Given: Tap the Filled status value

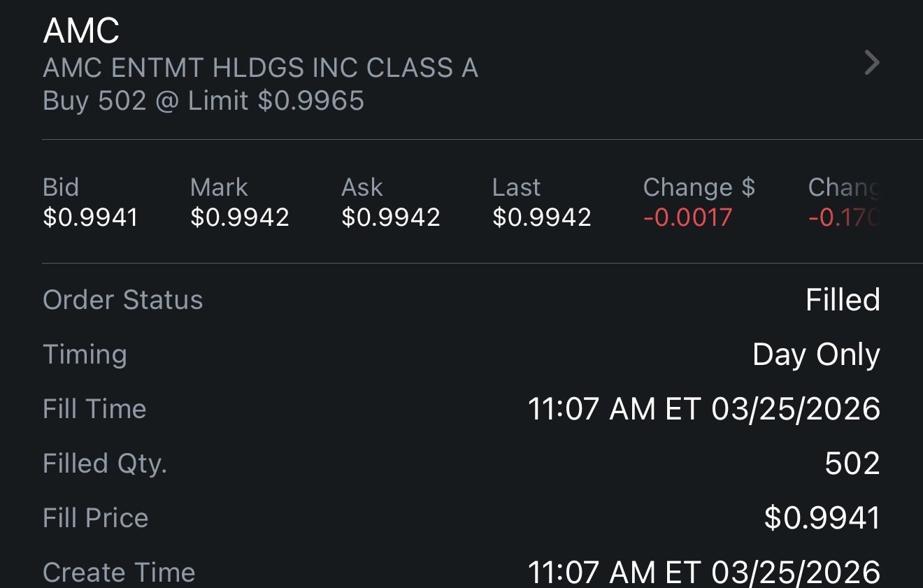Looking at the screenshot, I should click(842, 300).
